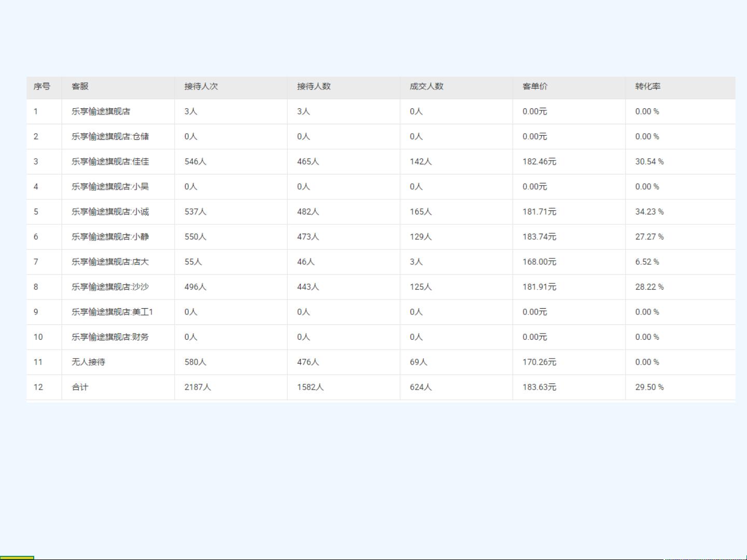Click the 170.26元 average price
The width and height of the screenshot is (747, 560).
pos(539,362)
